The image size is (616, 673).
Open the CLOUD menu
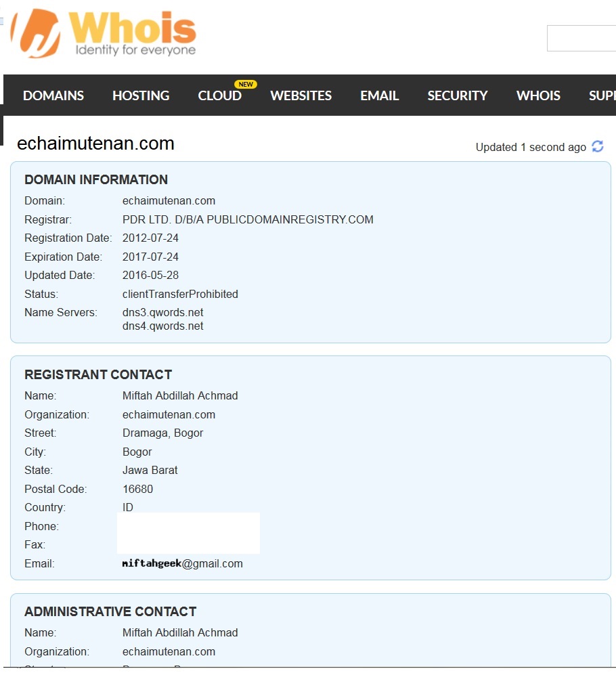tap(219, 95)
